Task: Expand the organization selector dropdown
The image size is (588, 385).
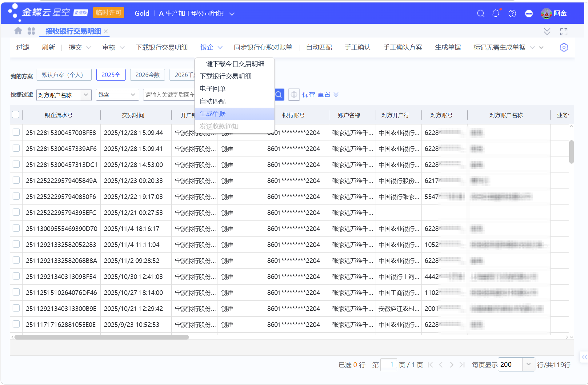Action: point(232,14)
